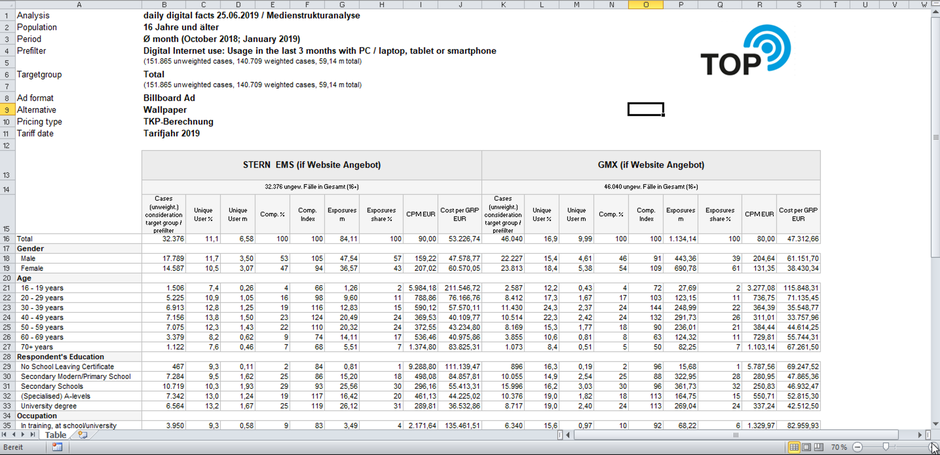Go to the first sheet with navigation arrow
Viewport: 940px width, 455px height.
click(4, 435)
